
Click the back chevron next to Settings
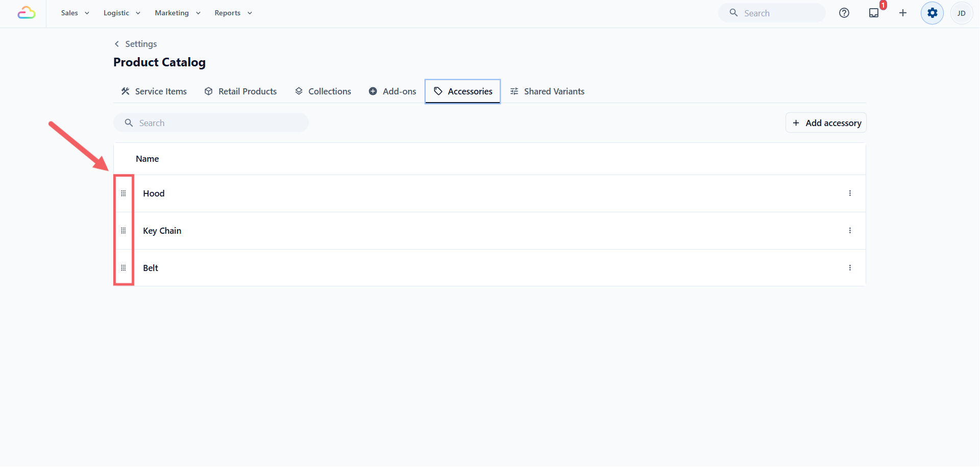tap(117, 44)
